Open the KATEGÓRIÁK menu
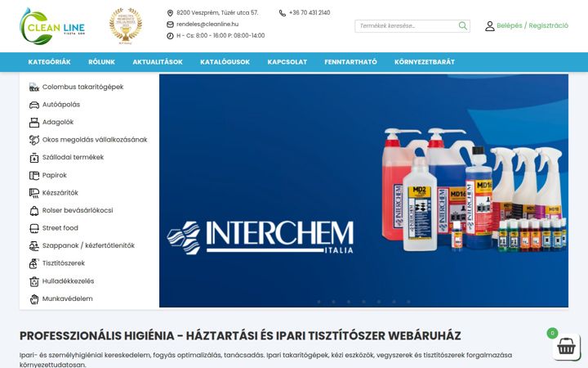Screen dimensions: 588x368 pos(49,62)
